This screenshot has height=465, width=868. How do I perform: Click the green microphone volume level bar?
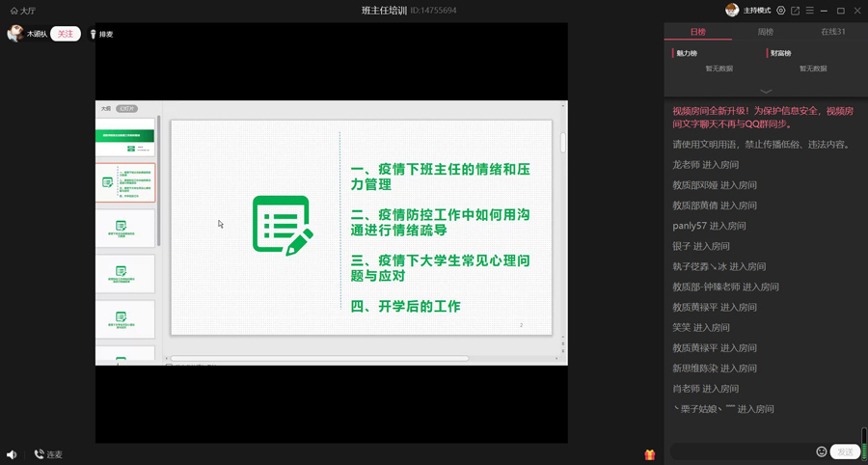pos(863,445)
